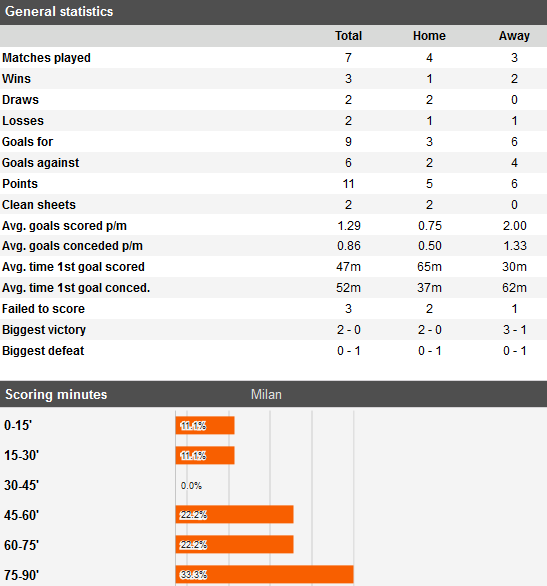Click the Biggest victory away score 3 - 1
The image size is (547, 586).
(514, 330)
